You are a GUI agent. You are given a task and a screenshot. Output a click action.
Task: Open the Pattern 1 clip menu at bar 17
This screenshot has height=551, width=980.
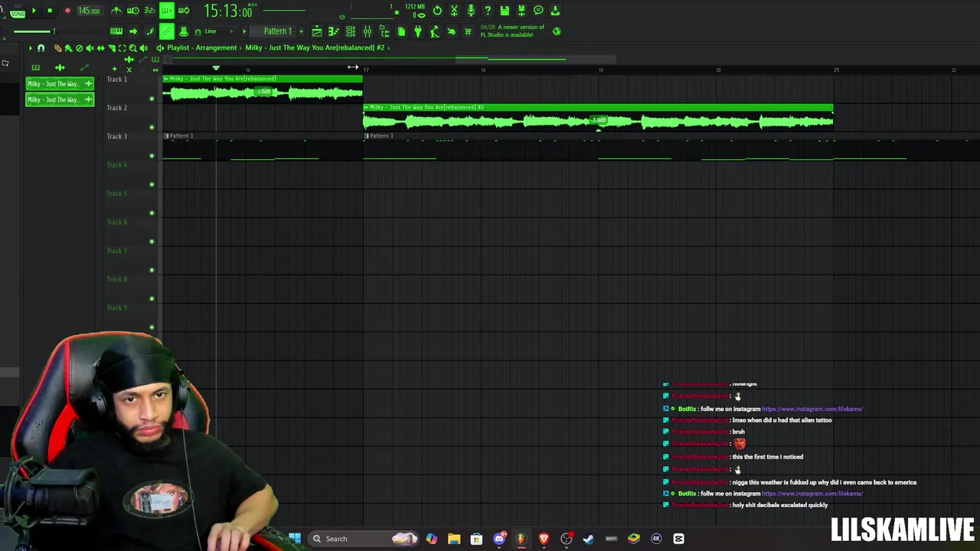coord(366,135)
